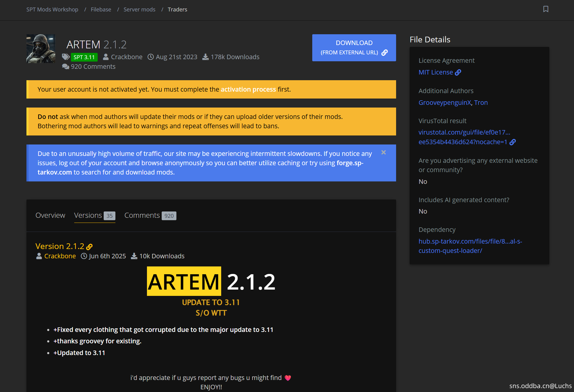Open the VirusTotal result link
The image size is (574, 392).
(464, 137)
